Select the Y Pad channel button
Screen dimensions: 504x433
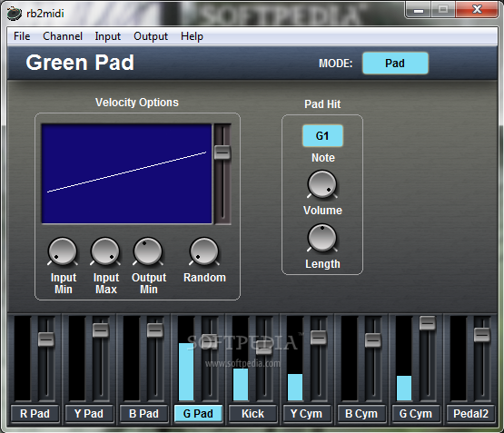(x=89, y=413)
